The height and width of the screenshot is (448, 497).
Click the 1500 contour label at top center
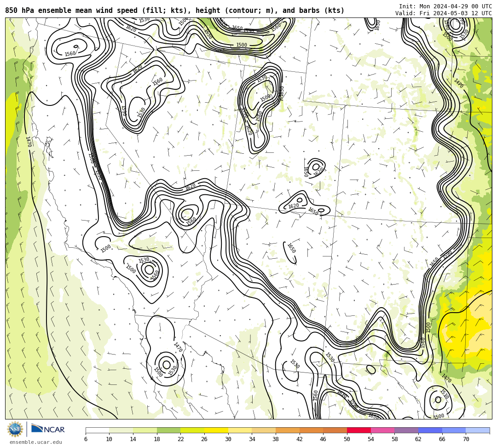pyautogui.click(x=242, y=45)
